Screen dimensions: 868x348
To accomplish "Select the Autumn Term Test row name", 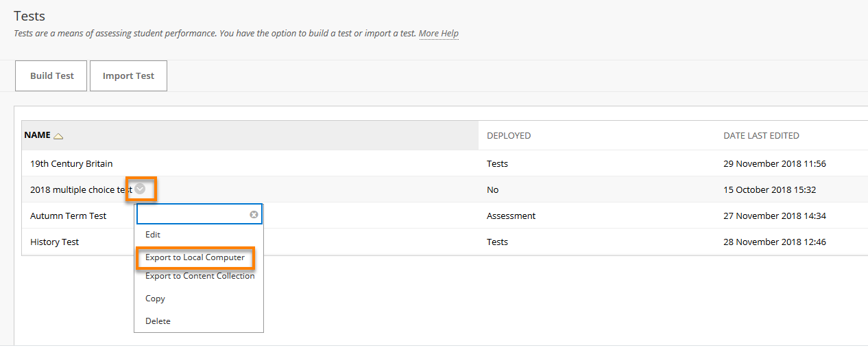I will pos(68,216).
